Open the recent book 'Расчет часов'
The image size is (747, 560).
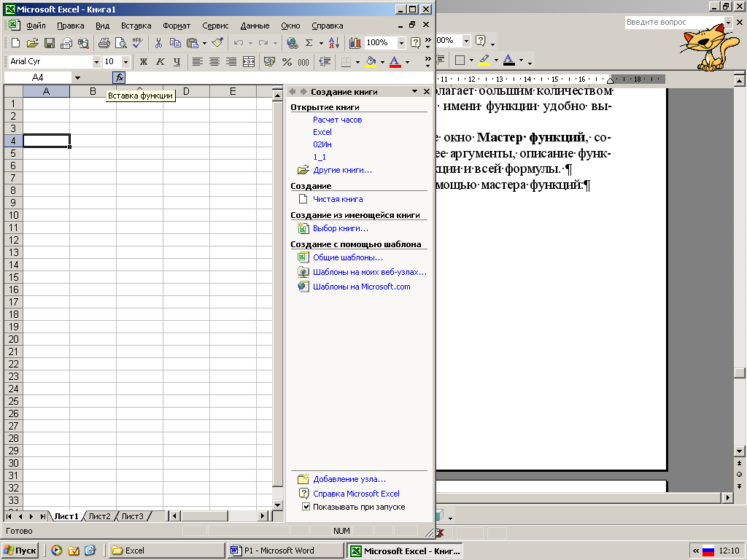tap(337, 120)
